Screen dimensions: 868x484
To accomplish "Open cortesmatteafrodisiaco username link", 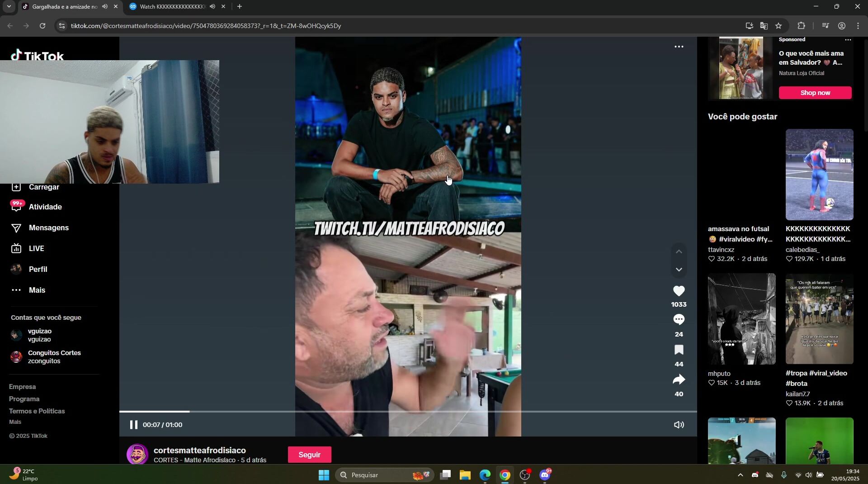I will pyautogui.click(x=200, y=450).
